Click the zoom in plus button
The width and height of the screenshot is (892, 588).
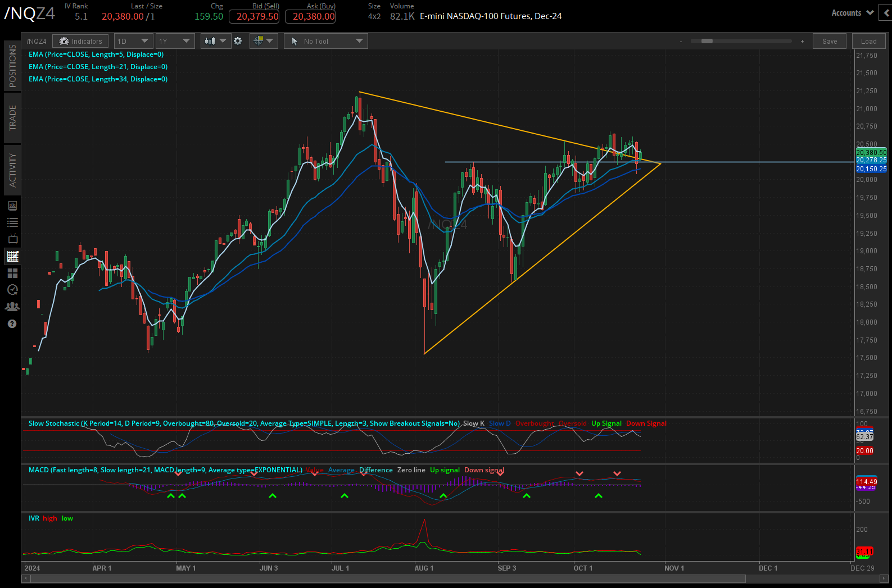[802, 41]
